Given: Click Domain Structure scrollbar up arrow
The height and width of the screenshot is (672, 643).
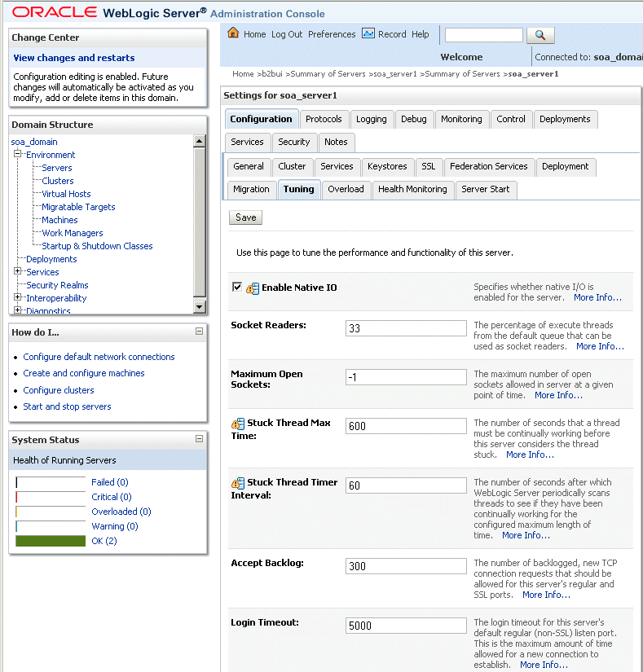Looking at the screenshot, I should click(x=200, y=141).
